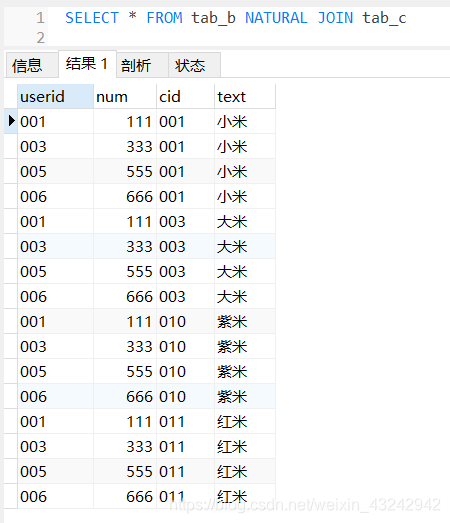Screen dimensions: 450x523
Task: Select 紫米 cell for userid 001
Action: [x=245, y=322]
